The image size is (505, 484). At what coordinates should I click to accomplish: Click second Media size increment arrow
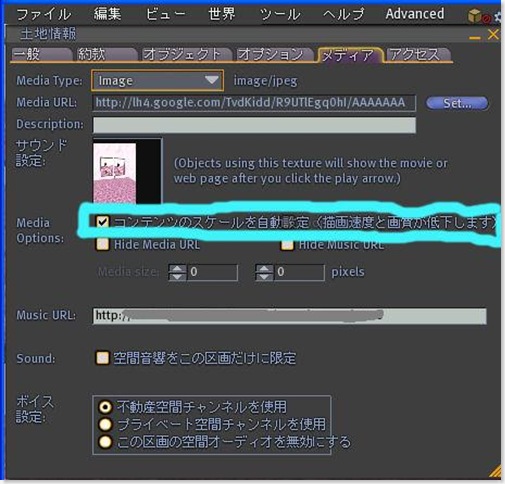click(x=264, y=269)
